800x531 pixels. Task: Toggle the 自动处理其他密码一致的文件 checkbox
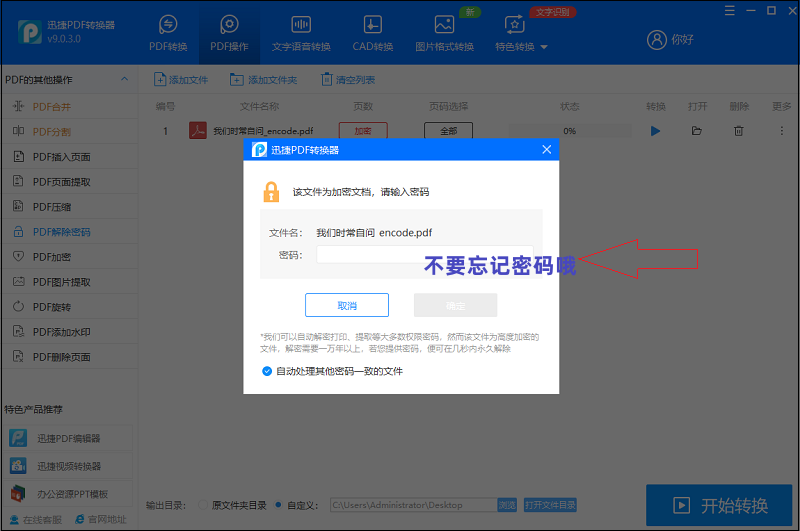267,371
